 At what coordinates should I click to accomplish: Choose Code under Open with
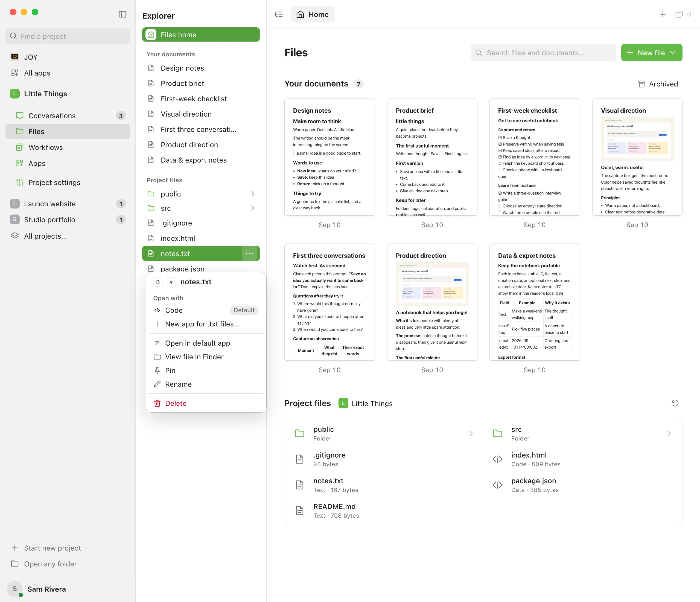[x=206, y=310]
